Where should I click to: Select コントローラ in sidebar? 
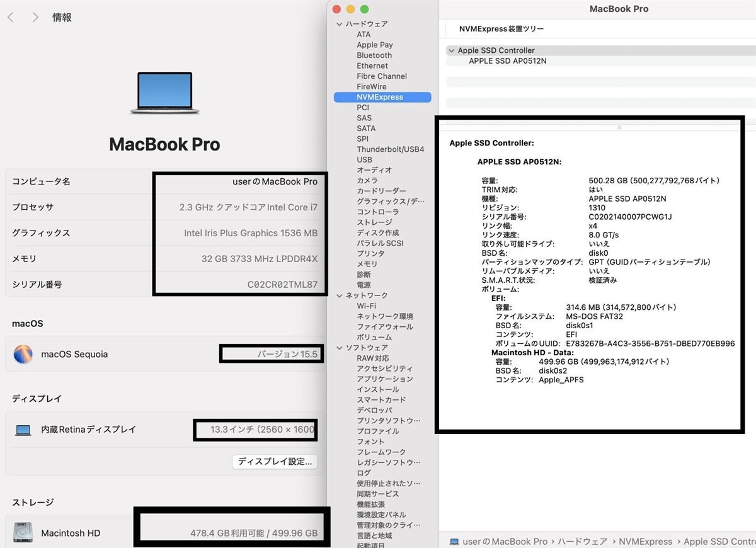378,212
